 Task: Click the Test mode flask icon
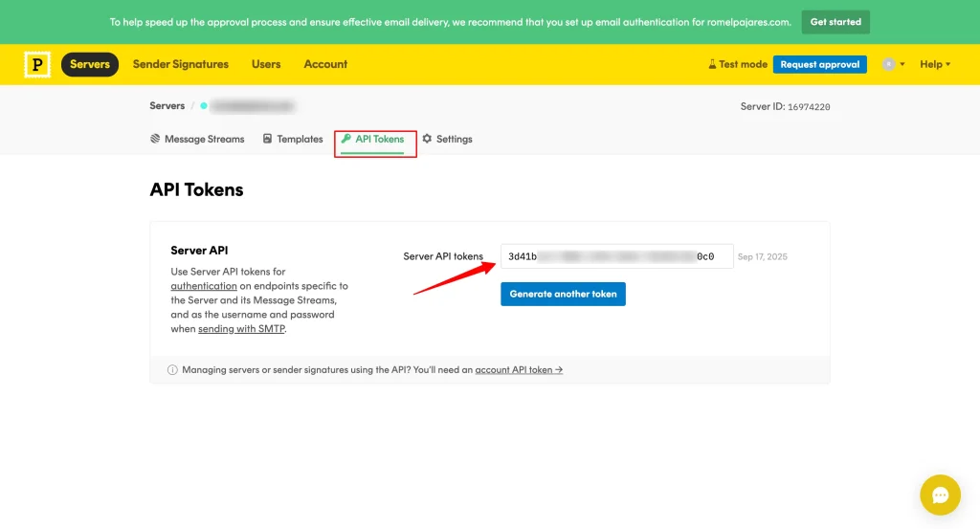point(712,64)
